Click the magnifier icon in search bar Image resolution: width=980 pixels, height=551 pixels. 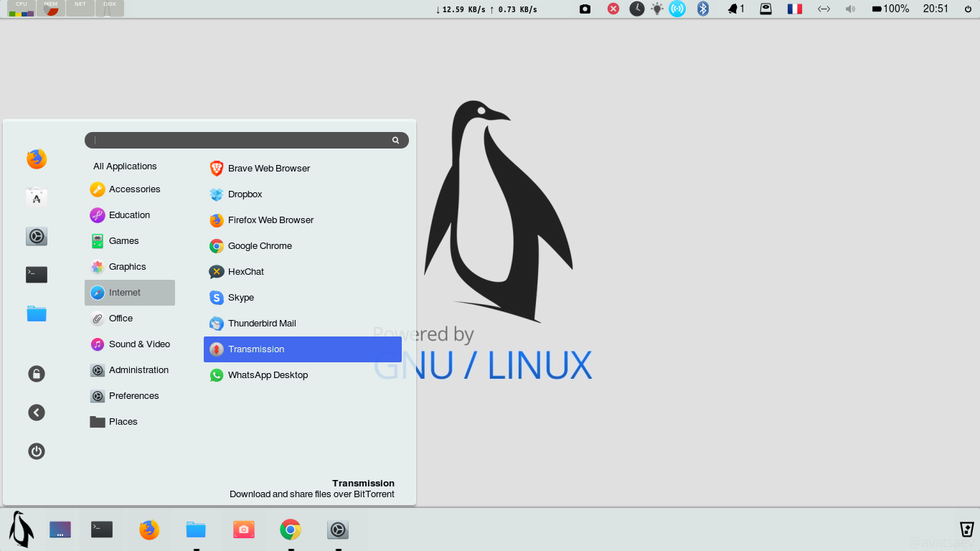pyautogui.click(x=395, y=141)
